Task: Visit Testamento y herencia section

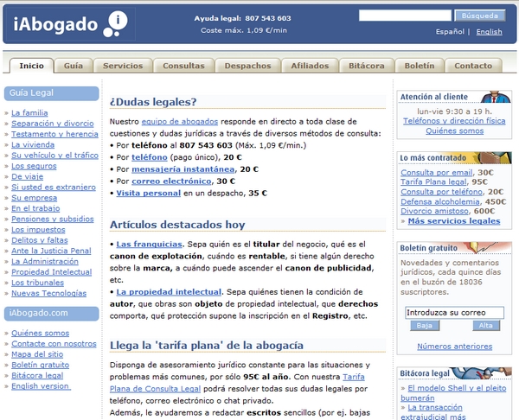Action: [54, 134]
